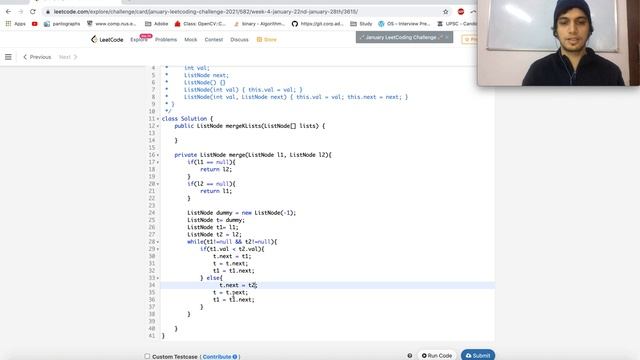Submit the solution
Viewport: 640px width, 360px height.
[x=478, y=356]
